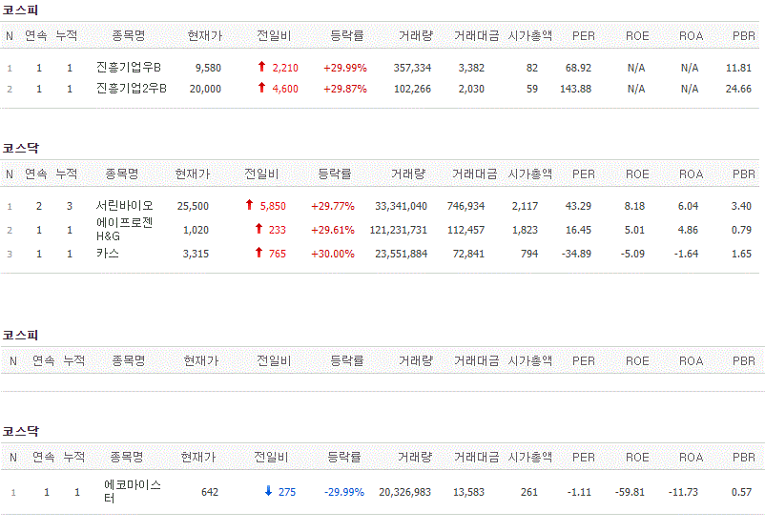Click ROE value -59.81
Screen dimensions: 765x532
[x=630, y=492]
